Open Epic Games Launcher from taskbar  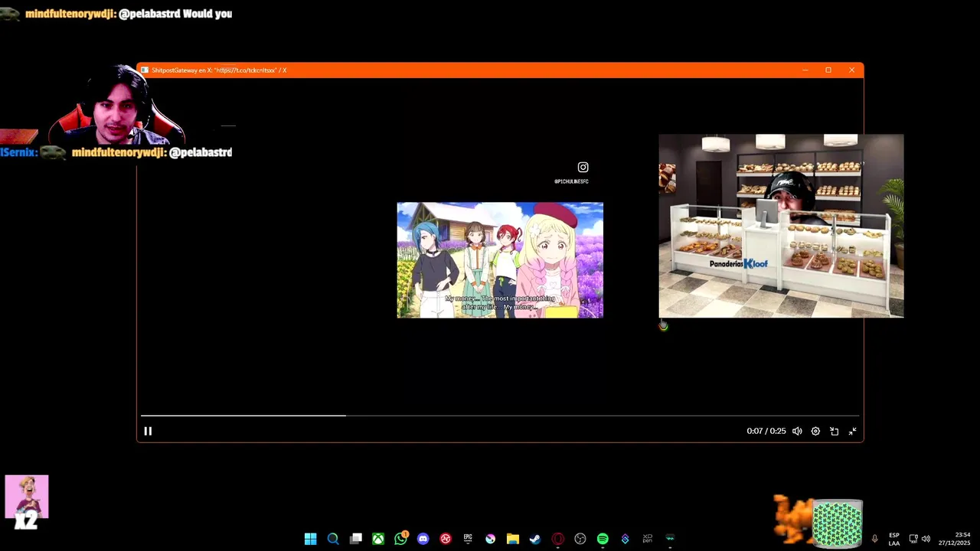pyautogui.click(x=468, y=539)
